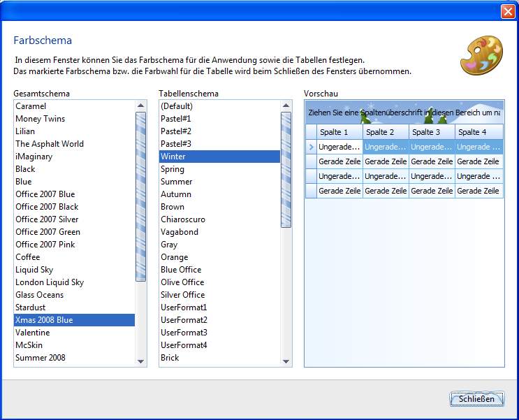Pick Brown table scheme
Viewport: 519px width, 420px height.
point(220,207)
